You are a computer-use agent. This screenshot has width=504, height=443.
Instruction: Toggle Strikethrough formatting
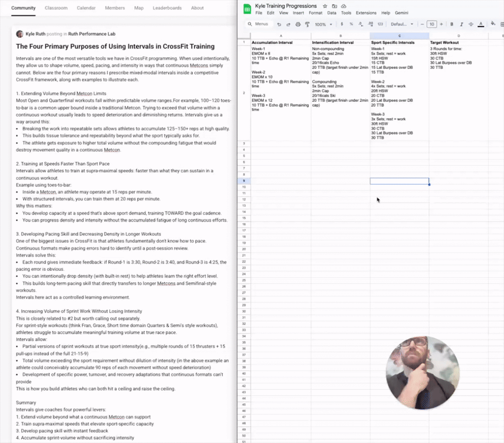(471, 24)
